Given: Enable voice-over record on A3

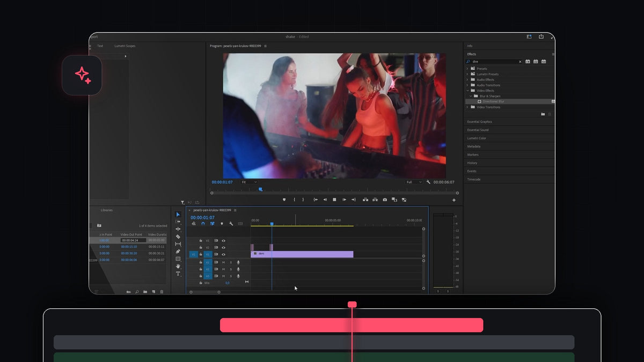Looking at the screenshot, I should (x=238, y=276).
